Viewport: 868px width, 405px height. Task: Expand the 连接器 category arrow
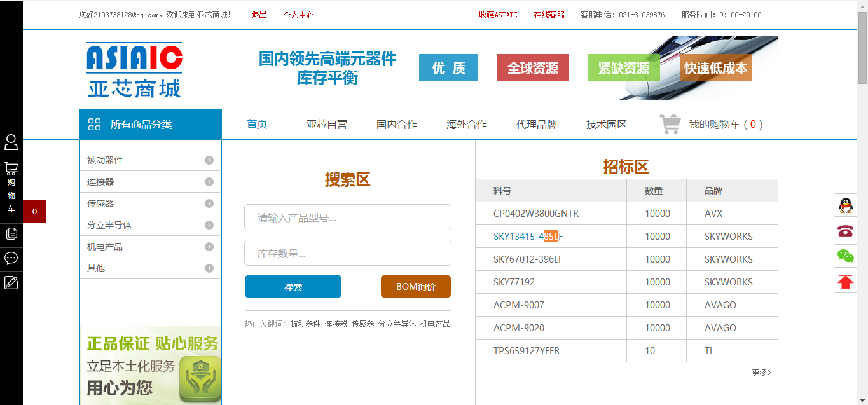209,182
